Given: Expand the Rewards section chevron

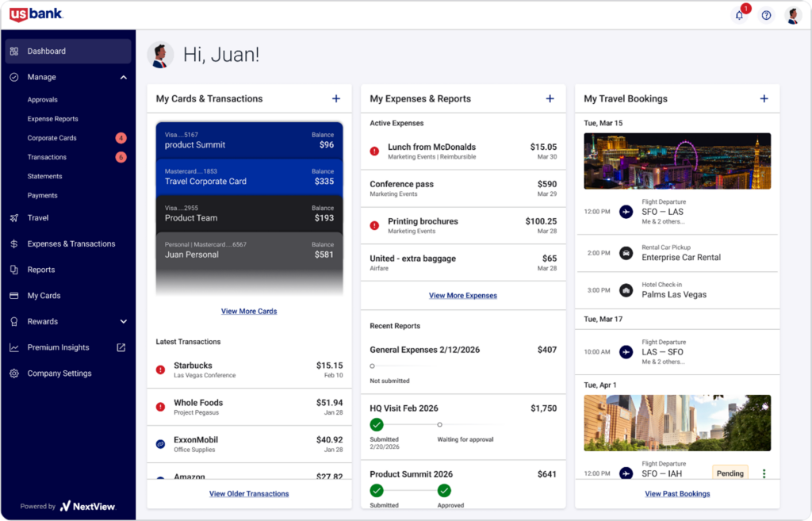Looking at the screenshot, I should click(x=123, y=322).
